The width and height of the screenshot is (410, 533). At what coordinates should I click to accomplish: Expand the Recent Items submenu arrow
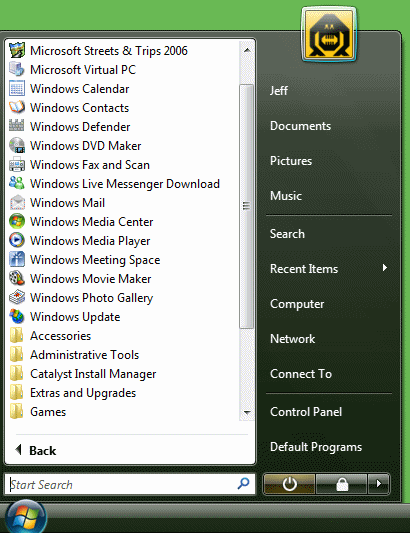click(385, 268)
